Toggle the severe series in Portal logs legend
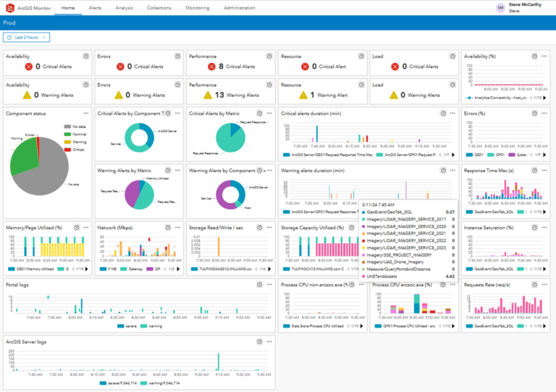This screenshot has width=556, height=392. 127,326
